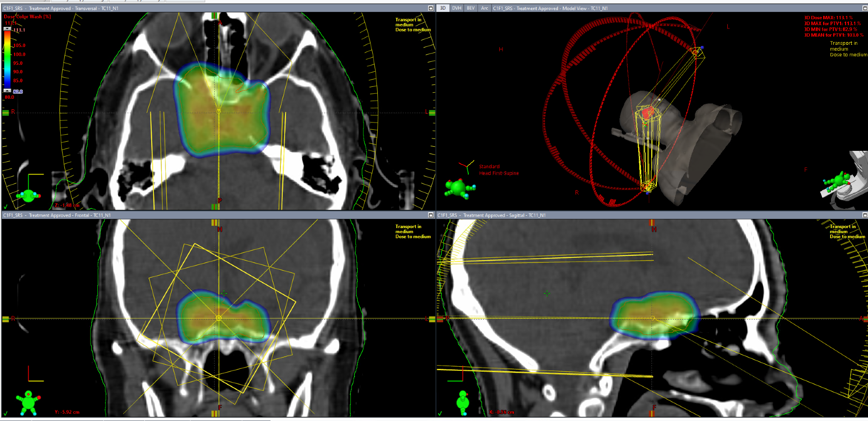Click the green checkmark in Frontal view
Screen dimensions: 868x421
(5, 414)
